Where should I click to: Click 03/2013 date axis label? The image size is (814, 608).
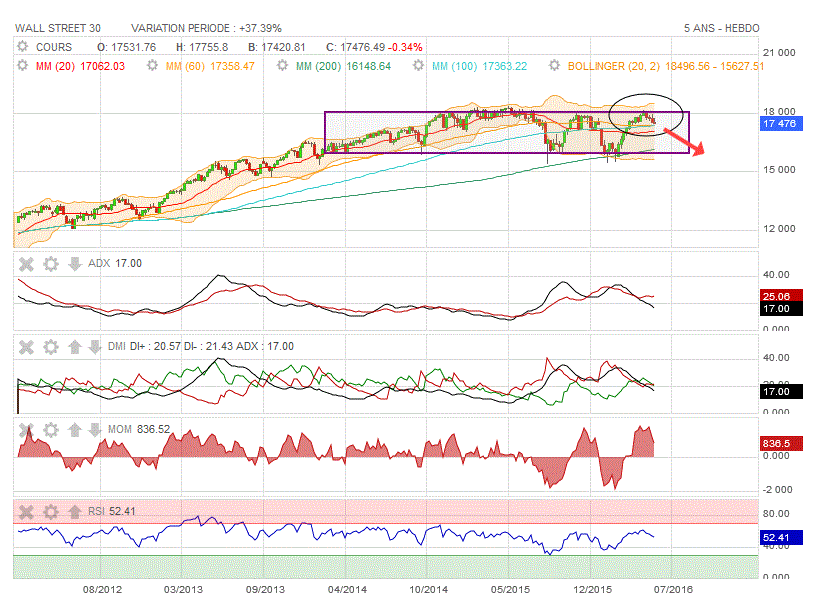tap(183, 590)
